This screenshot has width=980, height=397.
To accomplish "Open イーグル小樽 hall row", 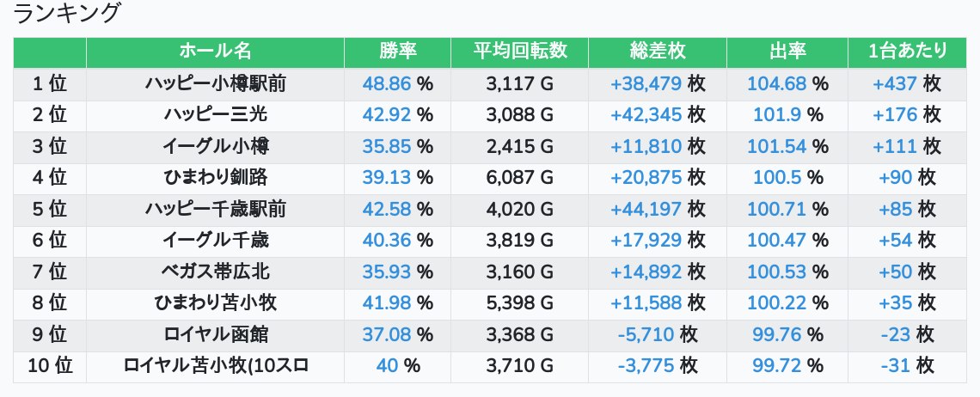I will point(215,146).
